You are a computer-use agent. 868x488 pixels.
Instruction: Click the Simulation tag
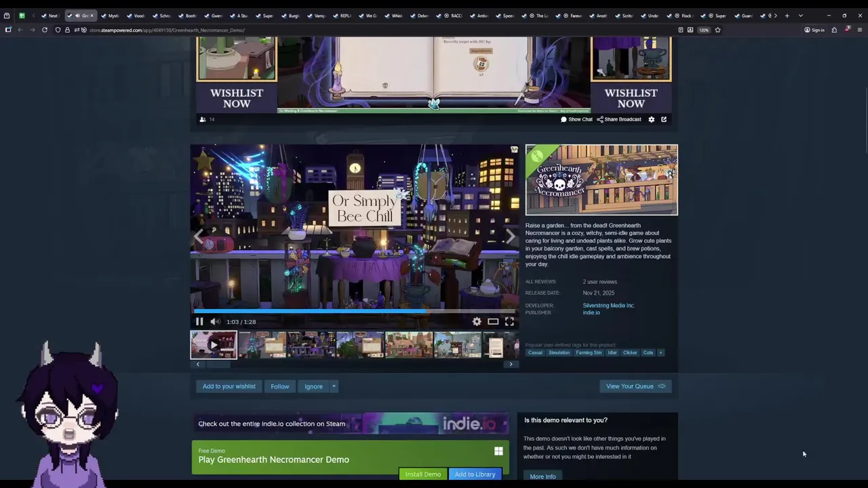559,352
